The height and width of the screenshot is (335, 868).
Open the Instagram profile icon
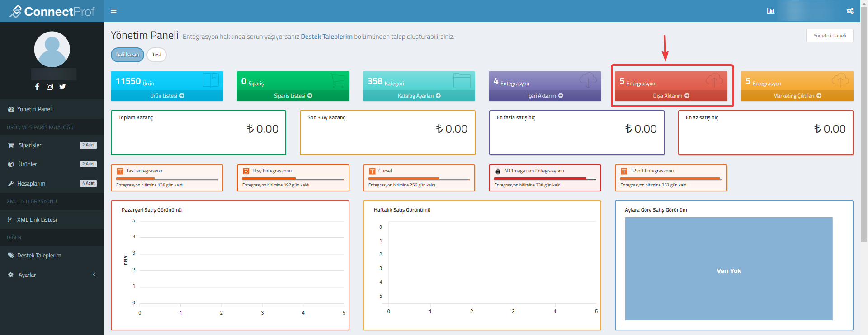pos(50,87)
